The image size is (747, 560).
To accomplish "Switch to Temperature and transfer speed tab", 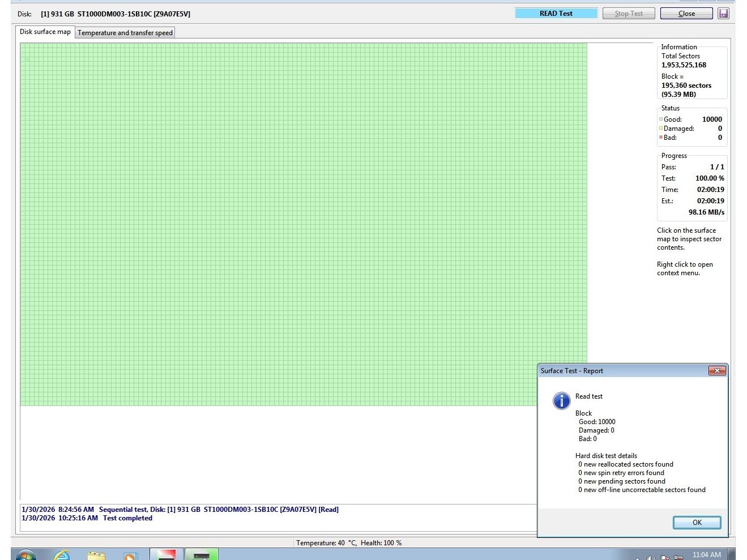I will click(125, 33).
